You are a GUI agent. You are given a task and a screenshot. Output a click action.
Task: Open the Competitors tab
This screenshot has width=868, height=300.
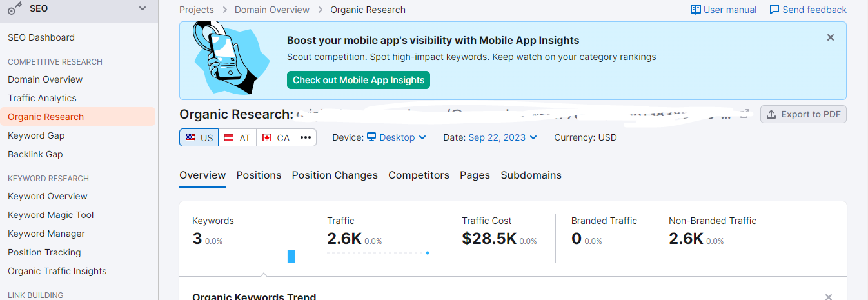click(x=419, y=175)
